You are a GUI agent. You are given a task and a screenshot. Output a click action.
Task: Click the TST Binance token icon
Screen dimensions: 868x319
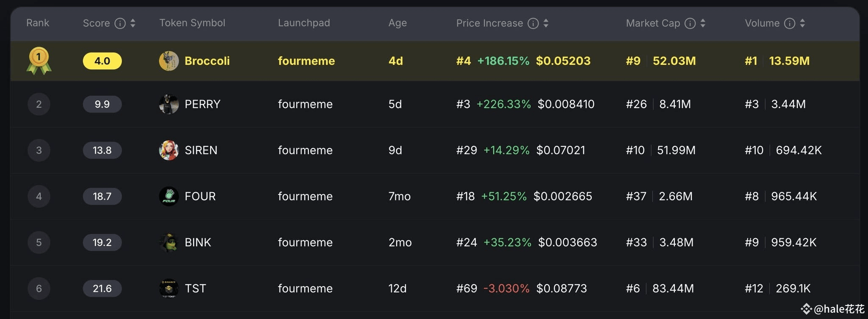pos(168,288)
